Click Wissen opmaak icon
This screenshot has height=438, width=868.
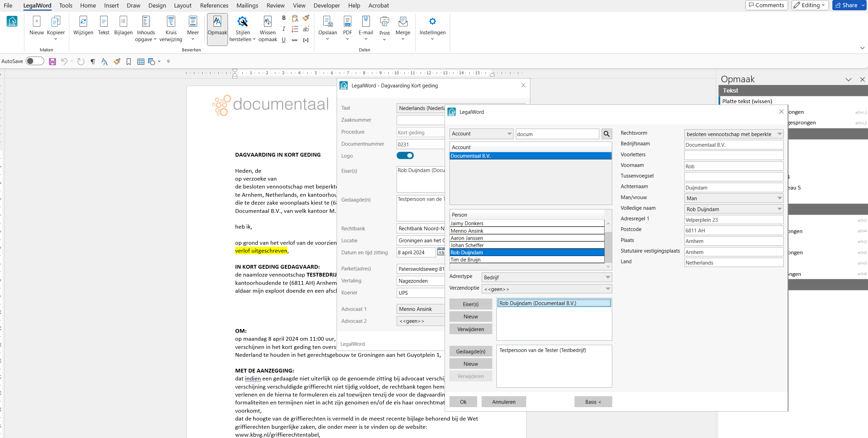[267, 29]
